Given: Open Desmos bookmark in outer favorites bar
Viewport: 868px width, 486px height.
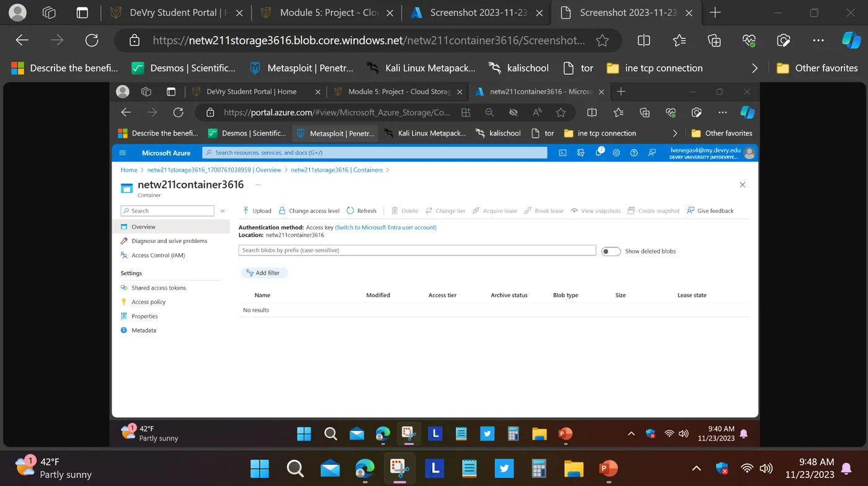Looking at the screenshot, I should coord(184,68).
